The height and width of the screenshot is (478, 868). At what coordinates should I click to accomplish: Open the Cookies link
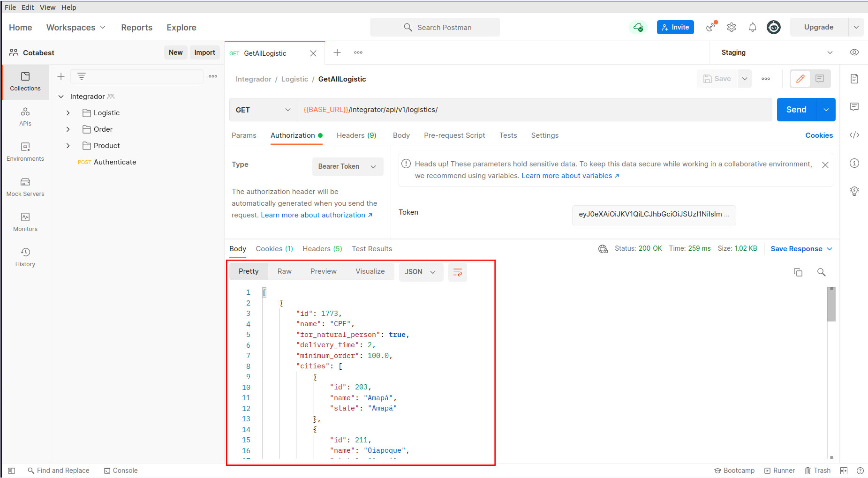tap(819, 135)
